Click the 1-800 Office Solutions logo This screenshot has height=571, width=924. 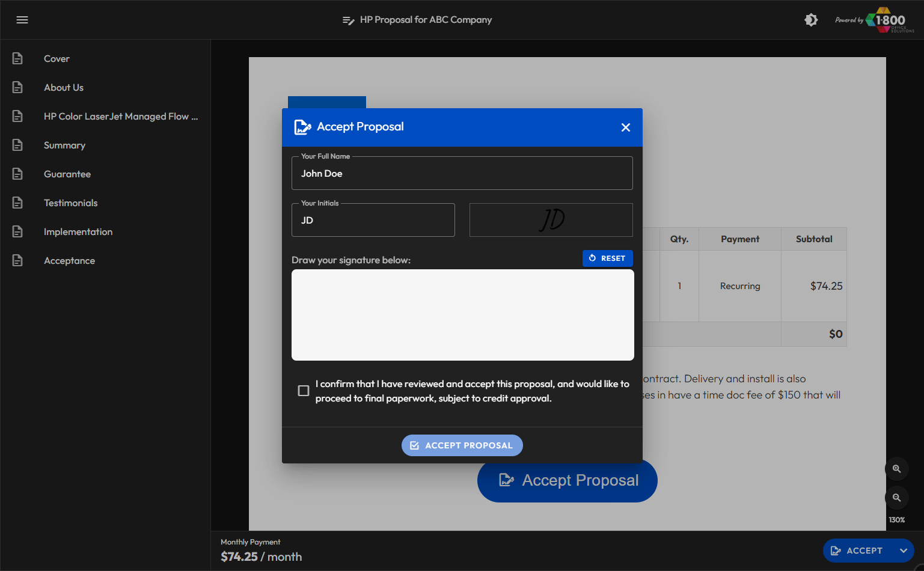tap(890, 20)
